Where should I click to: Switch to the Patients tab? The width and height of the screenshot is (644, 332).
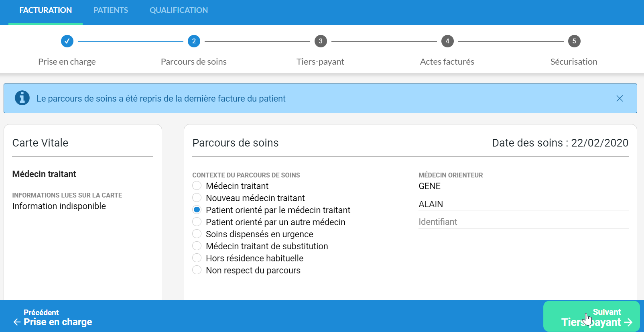click(111, 10)
